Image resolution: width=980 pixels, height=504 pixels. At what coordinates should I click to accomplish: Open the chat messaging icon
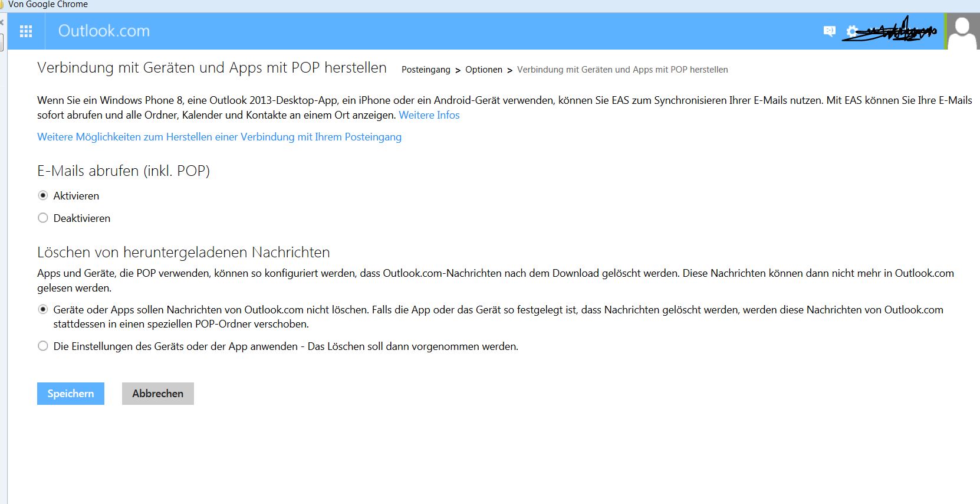coord(829,31)
